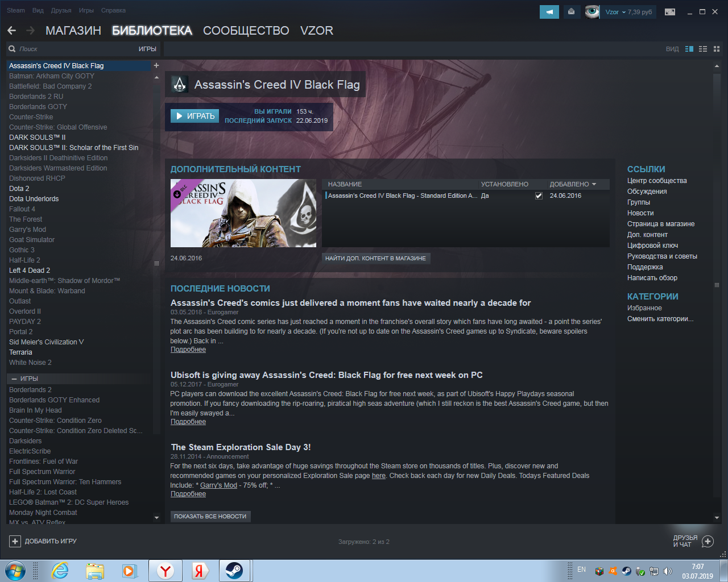Go forward with the right arrow
The image size is (728, 582).
[x=30, y=31]
